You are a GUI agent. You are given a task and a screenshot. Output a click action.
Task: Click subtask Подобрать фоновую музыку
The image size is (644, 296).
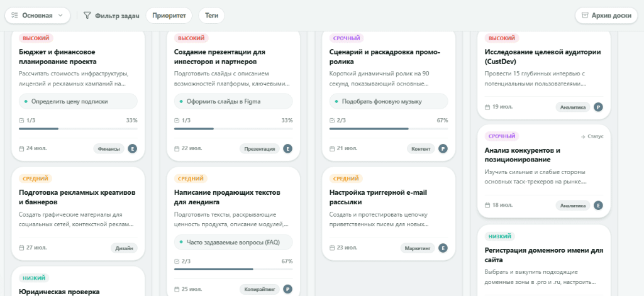[389, 101]
